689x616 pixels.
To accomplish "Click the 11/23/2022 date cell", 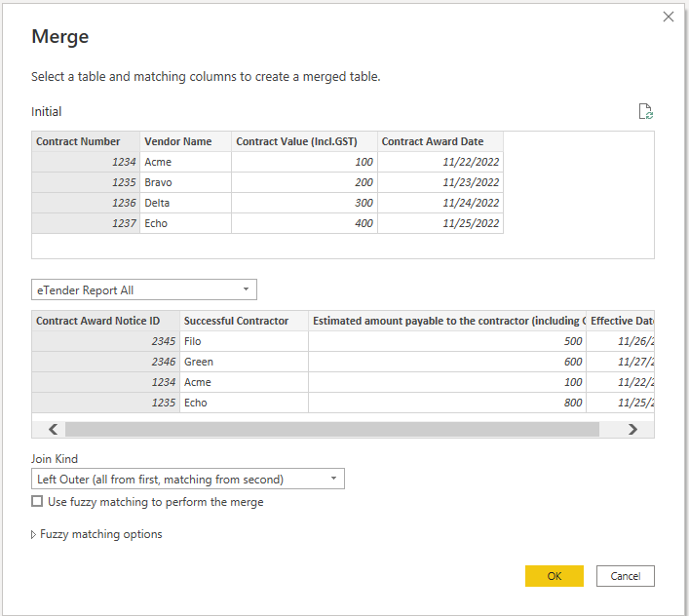I will coord(440,182).
